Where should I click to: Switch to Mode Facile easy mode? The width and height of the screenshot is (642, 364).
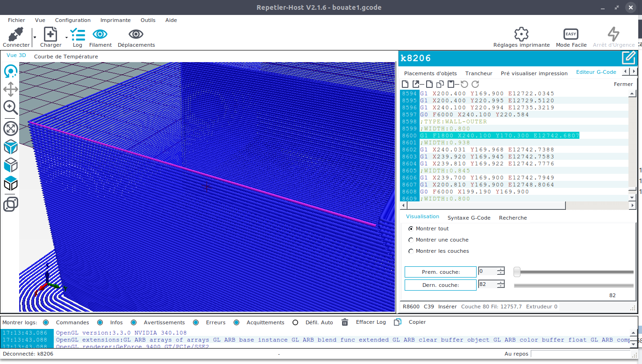571,34
